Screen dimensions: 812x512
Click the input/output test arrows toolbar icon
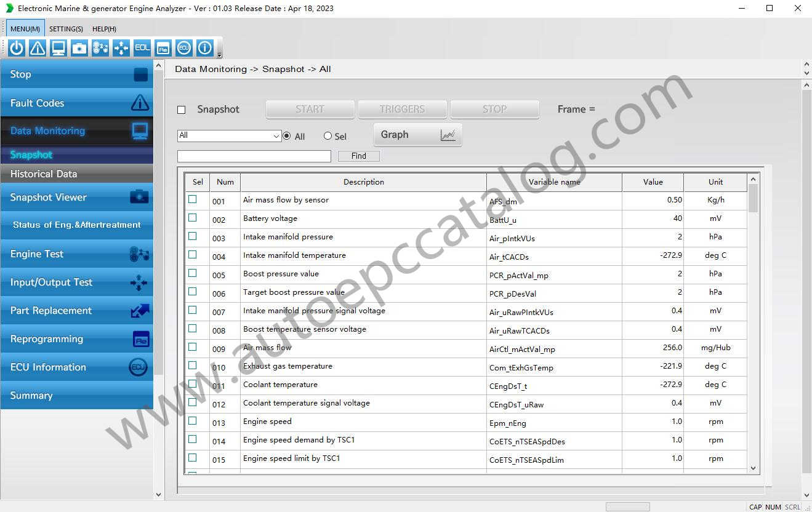click(121, 48)
